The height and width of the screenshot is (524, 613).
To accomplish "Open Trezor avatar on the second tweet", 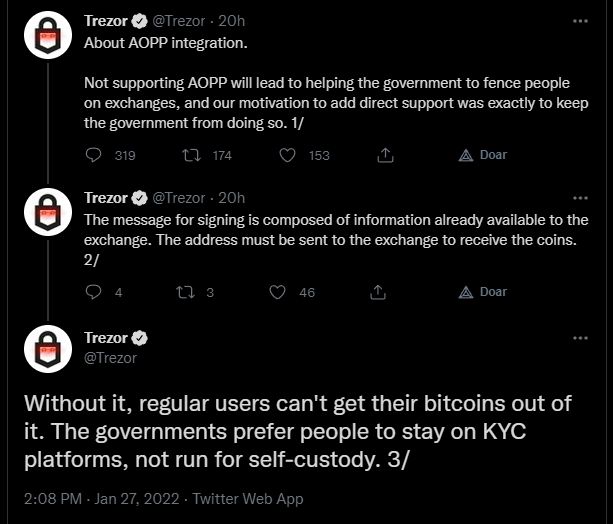I will [x=48, y=212].
